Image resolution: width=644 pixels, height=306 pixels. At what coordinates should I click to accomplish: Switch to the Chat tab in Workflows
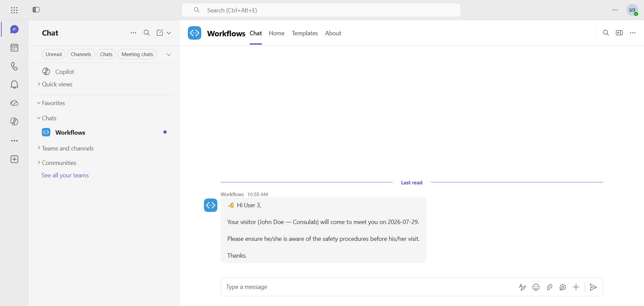tap(256, 33)
